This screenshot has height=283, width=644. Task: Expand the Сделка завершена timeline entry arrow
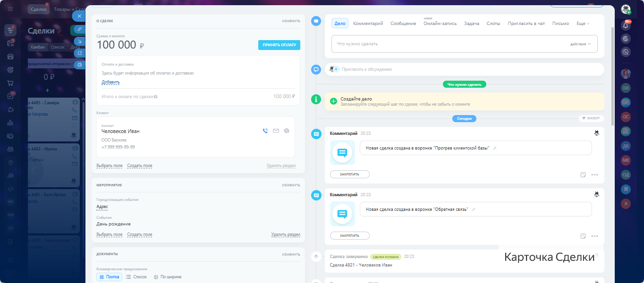click(x=316, y=257)
